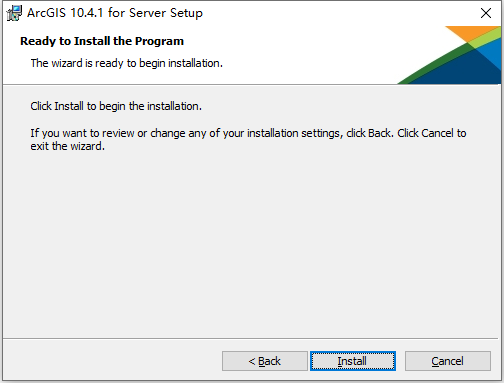504x383 pixels.
Task: Start the installation with the Install button
Action: (x=353, y=361)
